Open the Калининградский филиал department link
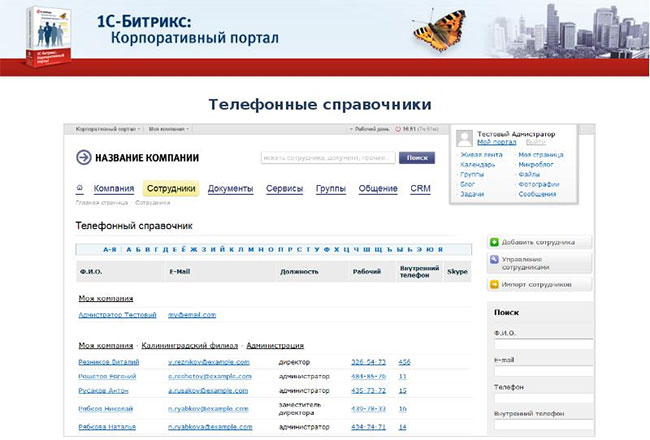 coord(189,345)
